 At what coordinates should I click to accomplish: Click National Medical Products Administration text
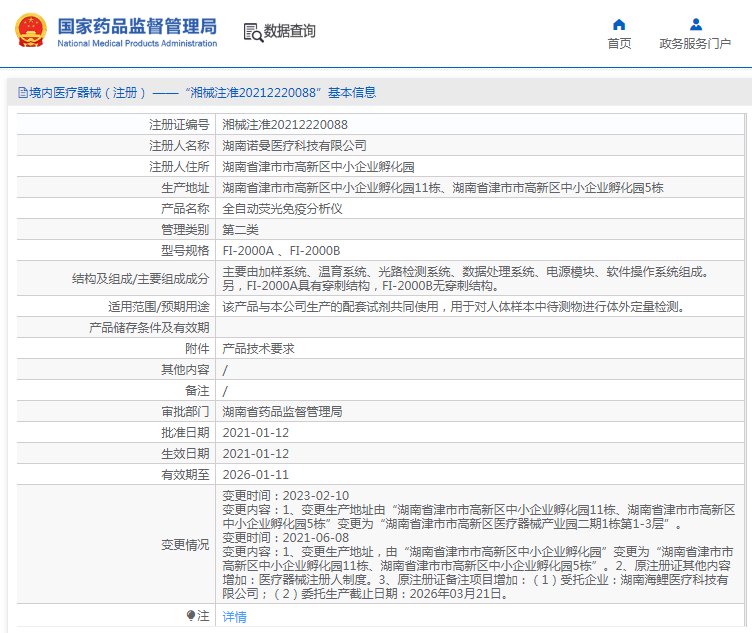[x=137, y=44]
